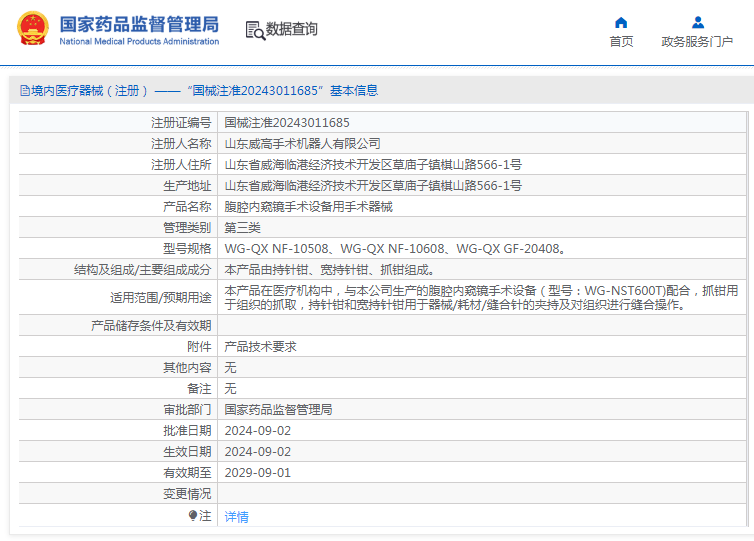The height and width of the screenshot is (541, 754).
Task: Click 国家药品监督管理局 site title
Action: [x=139, y=24]
